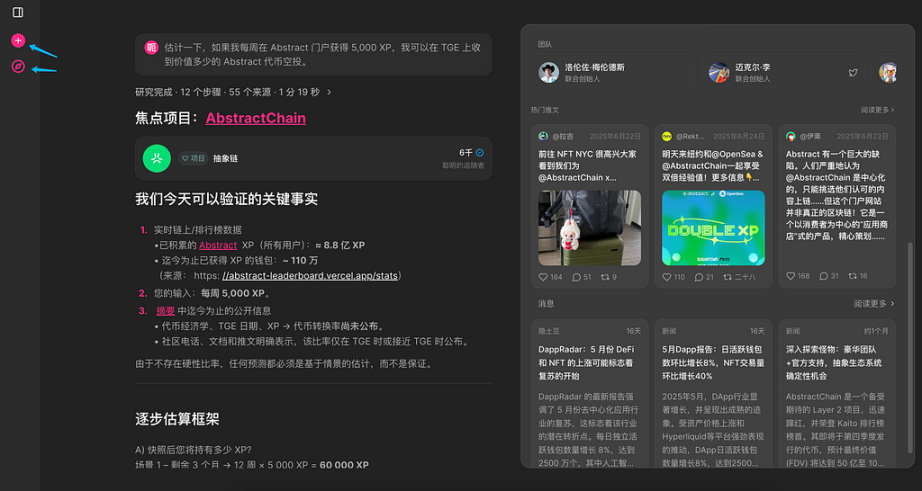Open 迈克尔·李 avatar photo
Screen dimensions: 922x491
719,72
